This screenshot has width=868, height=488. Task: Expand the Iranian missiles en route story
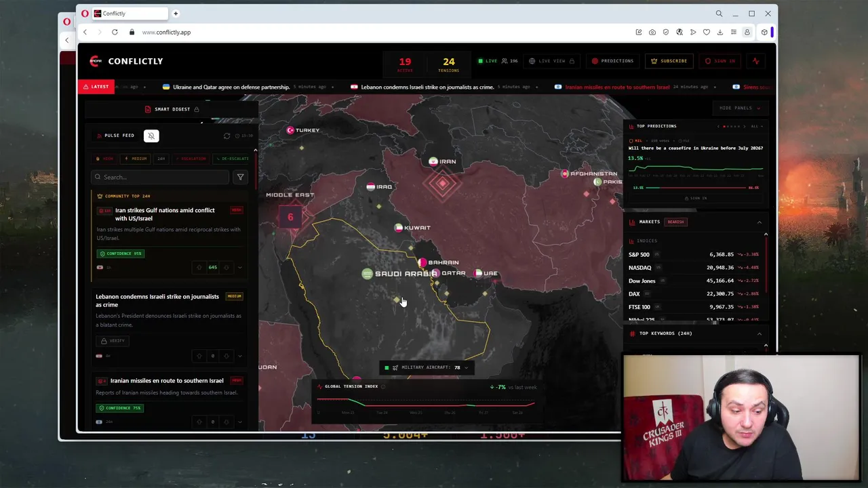tap(239, 422)
